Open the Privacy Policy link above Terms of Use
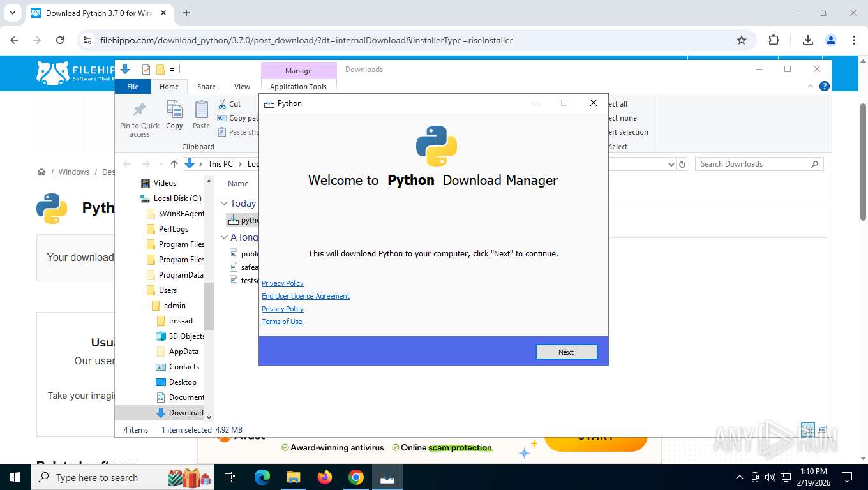 pos(283,309)
